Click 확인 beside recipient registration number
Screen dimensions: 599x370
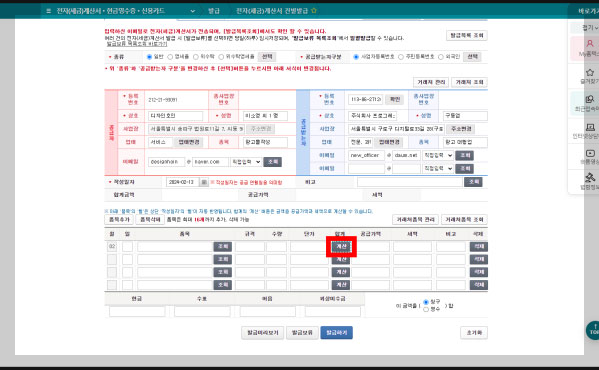click(x=394, y=100)
